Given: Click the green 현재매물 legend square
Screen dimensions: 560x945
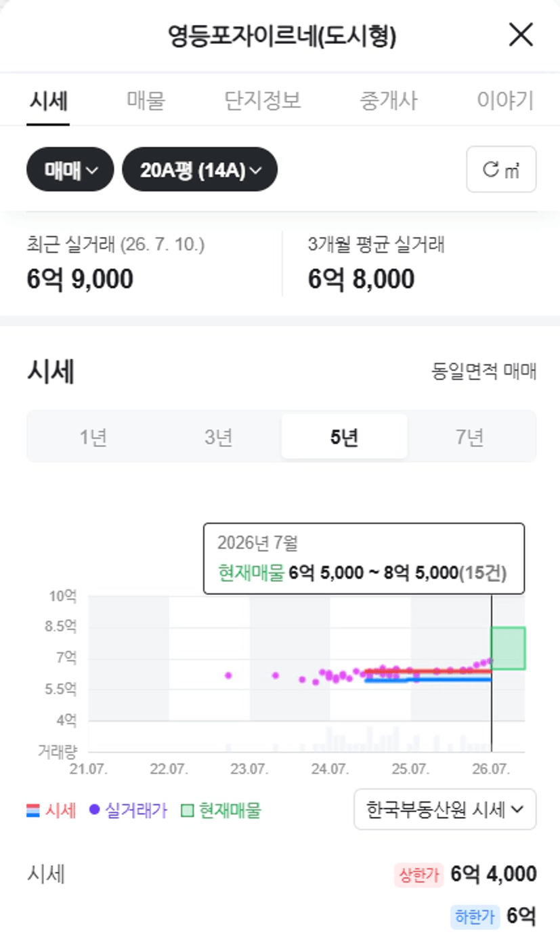Looking at the screenshot, I should [x=188, y=810].
